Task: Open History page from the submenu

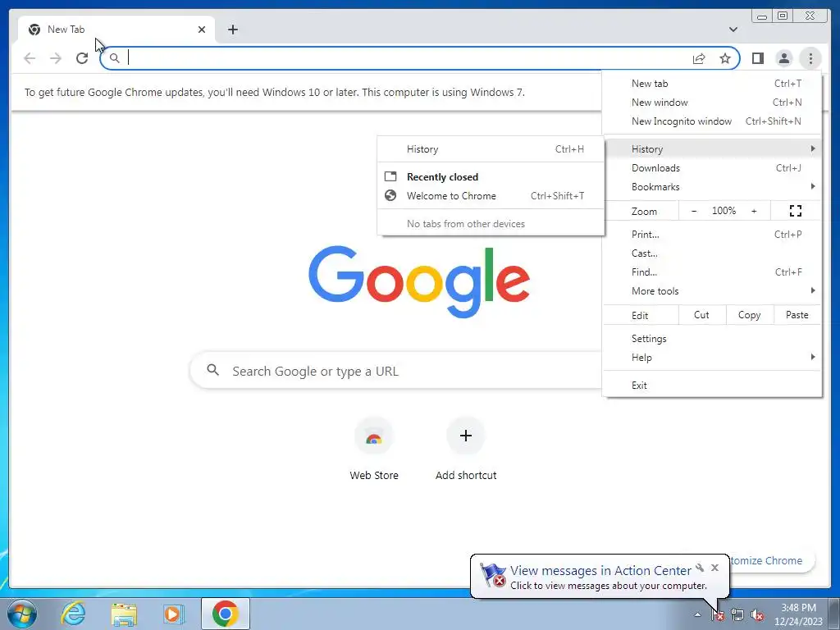Action: point(491,149)
